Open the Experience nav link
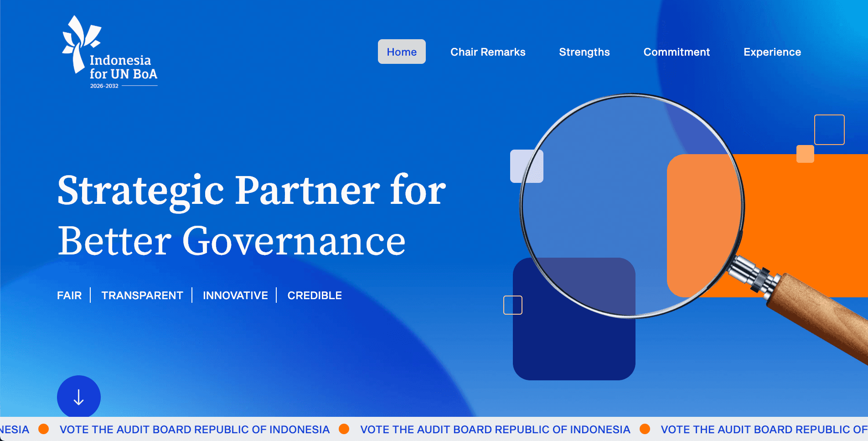 tap(772, 52)
